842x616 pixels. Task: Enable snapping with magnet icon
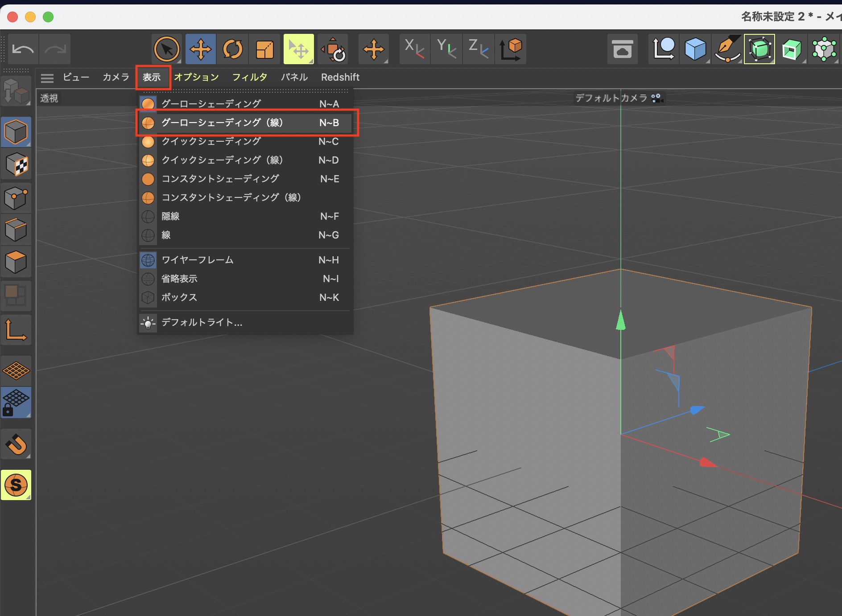point(16,444)
